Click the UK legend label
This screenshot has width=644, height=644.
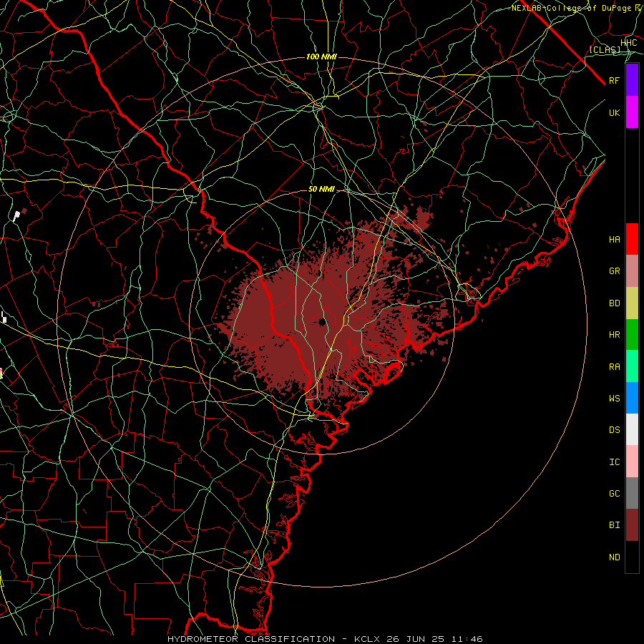(614, 112)
